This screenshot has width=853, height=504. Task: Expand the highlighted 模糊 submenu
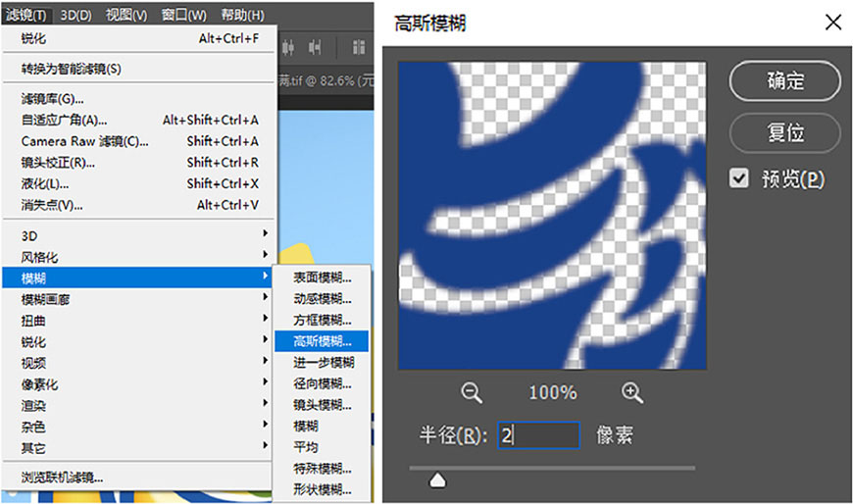139,277
